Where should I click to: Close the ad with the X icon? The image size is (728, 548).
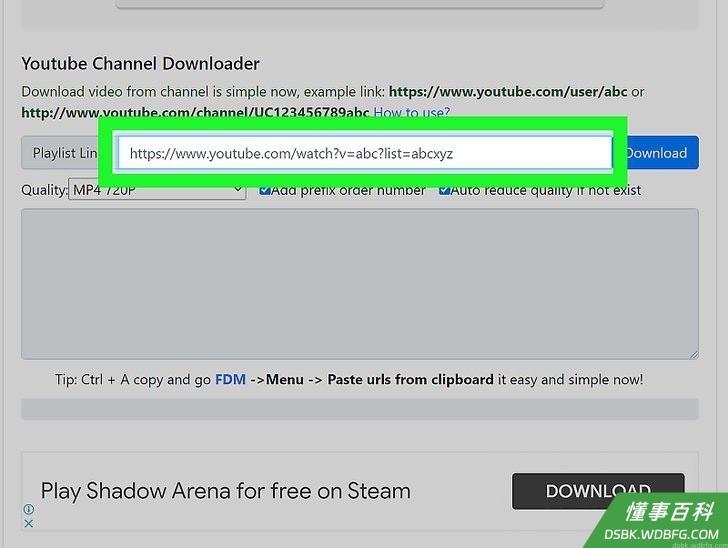click(28, 523)
